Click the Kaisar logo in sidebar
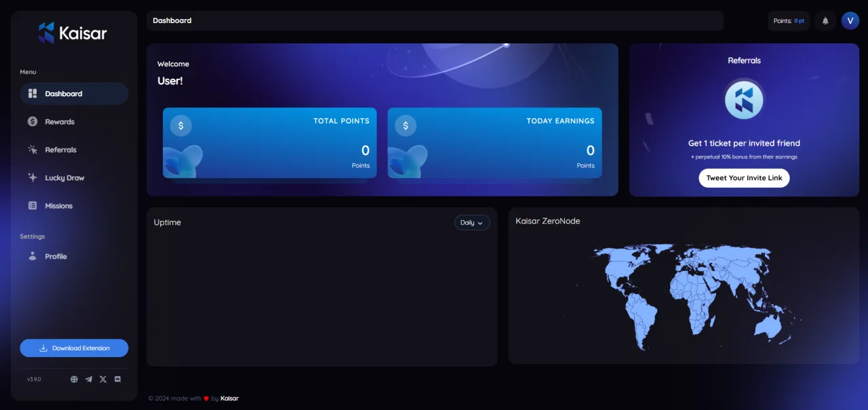The width and height of the screenshot is (868, 410). 73,33
